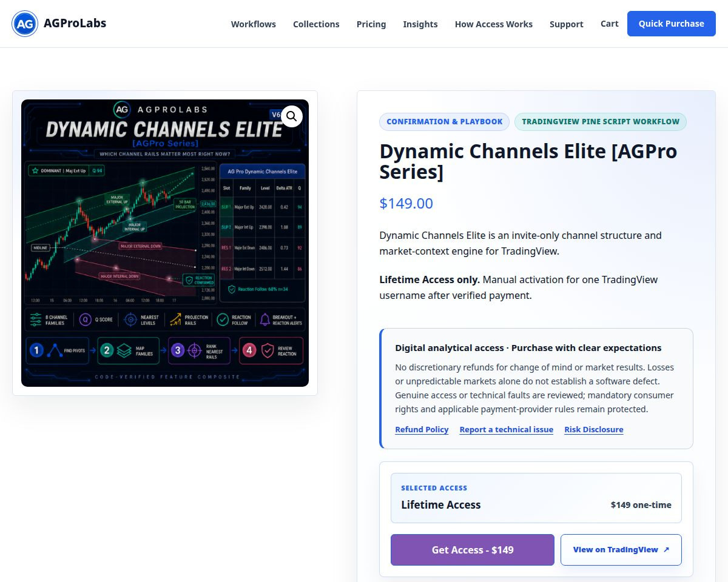Image resolution: width=728 pixels, height=582 pixels.
Task: Click the AG circular logo icon
Action: pyautogui.click(x=25, y=24)
